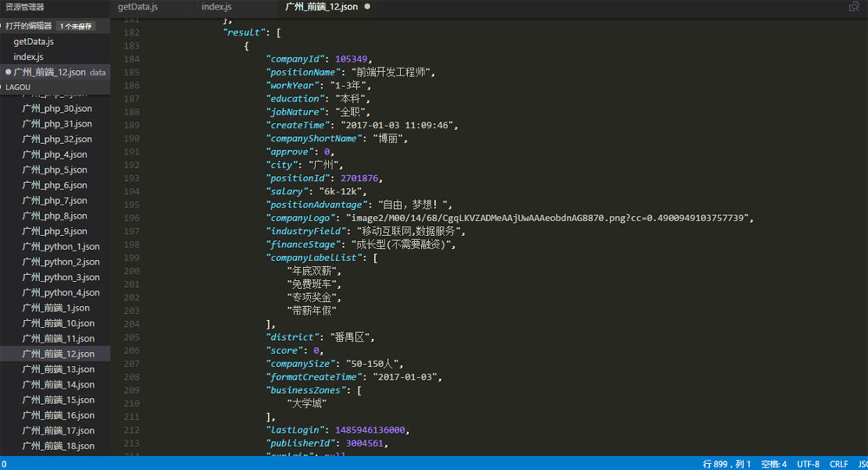Click the positionId value 2701876

click(359, 178)
